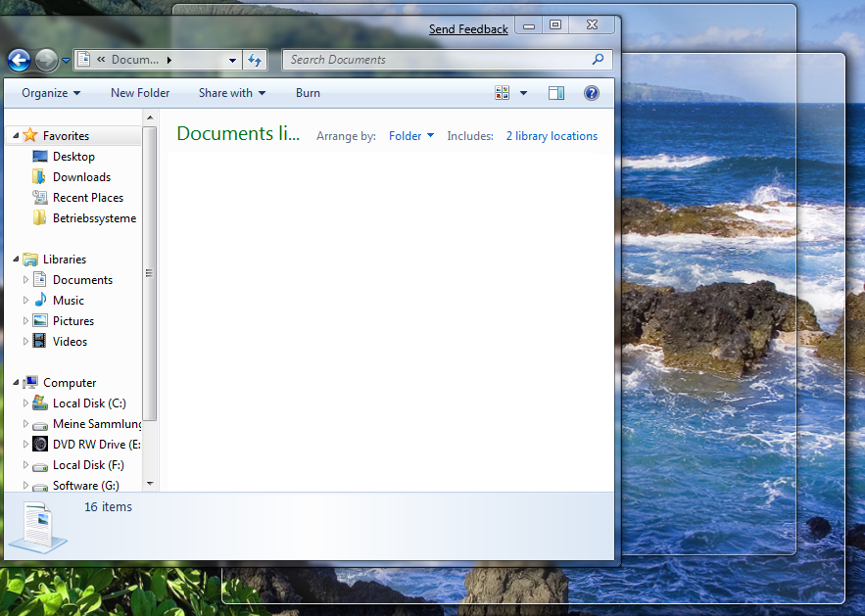
Task: Select DVD RW Drive (E:)
Action: coord(96,445)
